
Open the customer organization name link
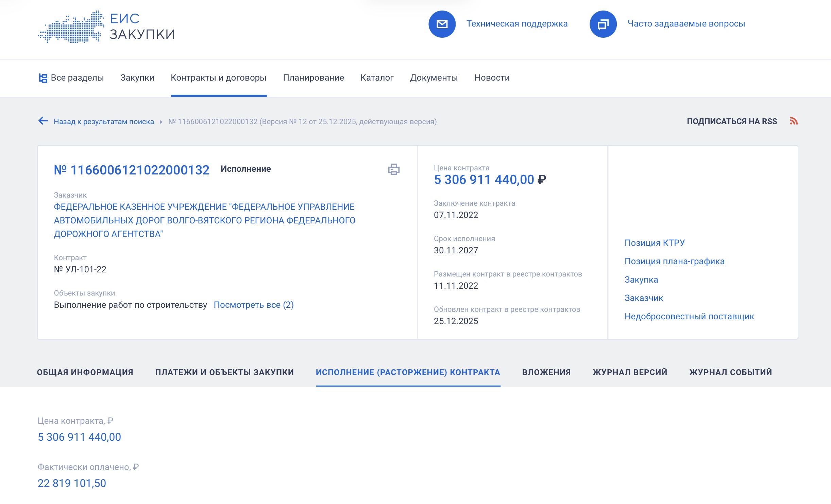(204, 220)
